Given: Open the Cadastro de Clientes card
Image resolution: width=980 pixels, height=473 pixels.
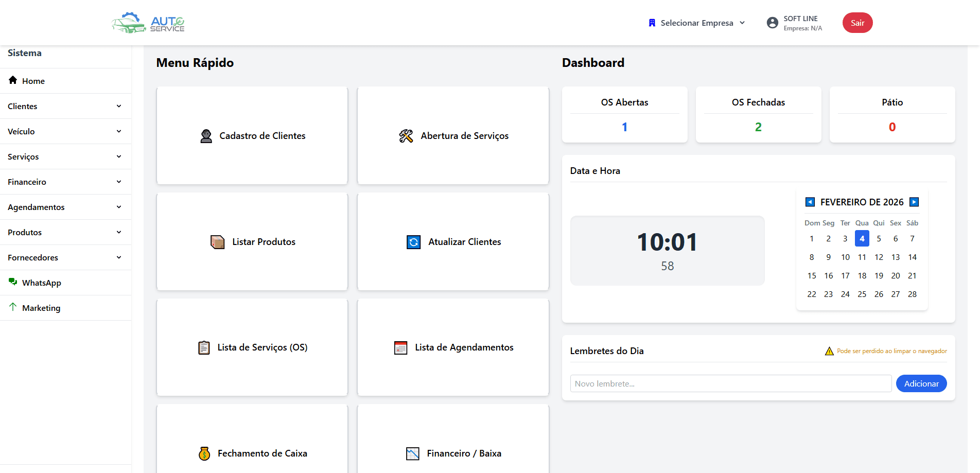Looking at the screenshot, I should [252, 135].
